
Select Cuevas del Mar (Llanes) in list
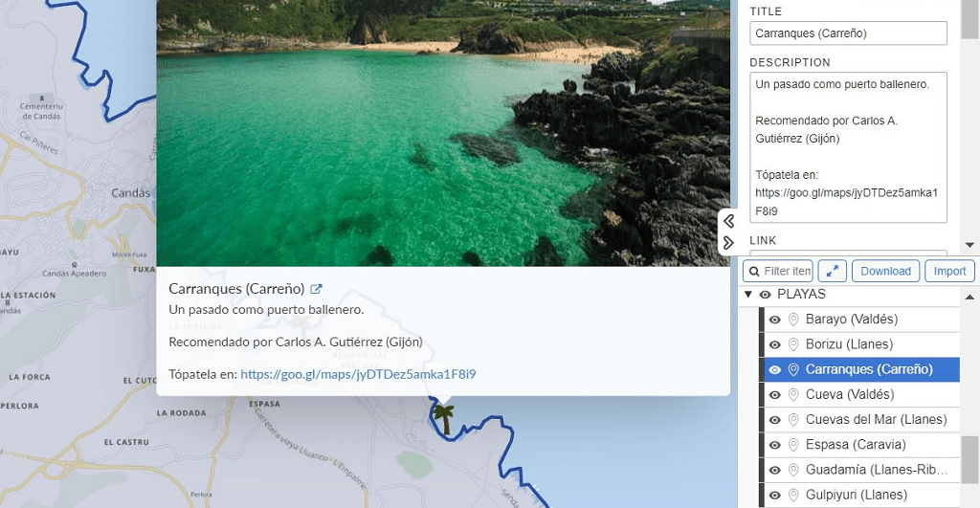click(862, 420)
